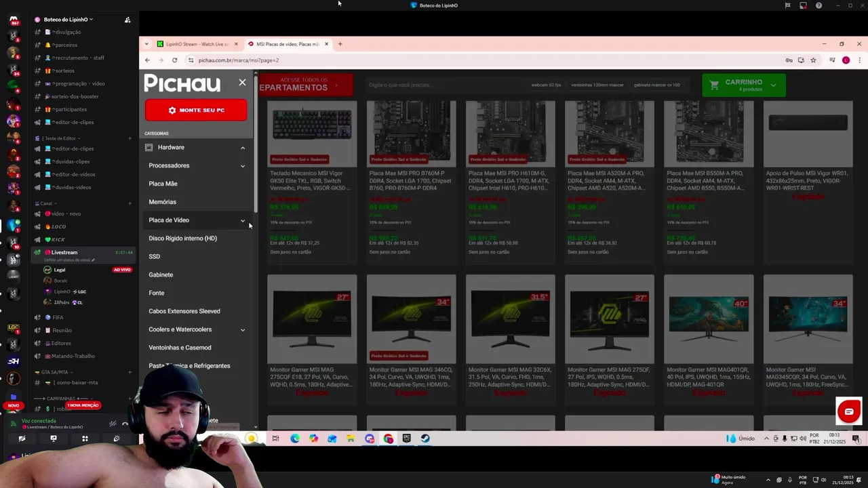This screenshot has height=488, width=868.
Task: Collapse the GTA SA/MTA category
Action: coord(54,372)
